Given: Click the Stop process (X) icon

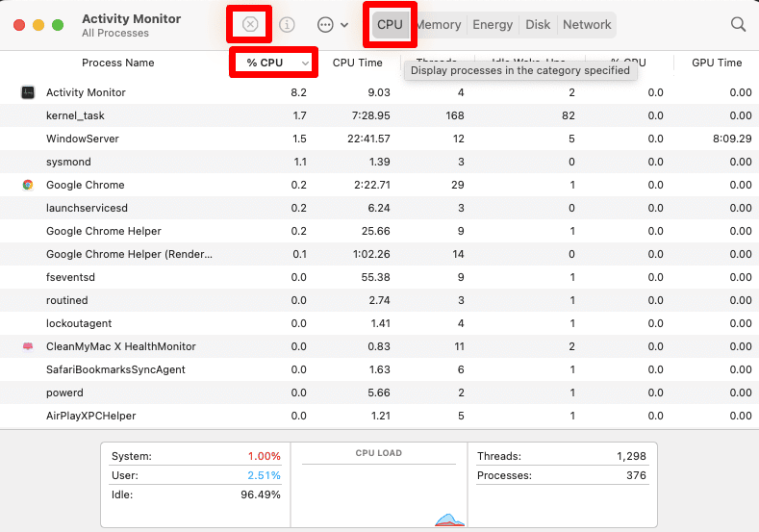Looking at the screenshot, I should point(250,25).
